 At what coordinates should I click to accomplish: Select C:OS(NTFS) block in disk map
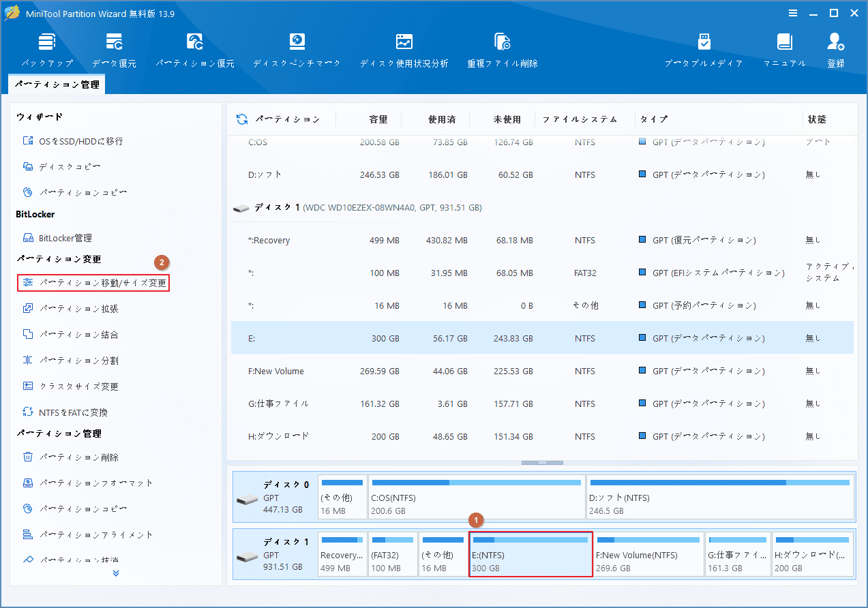pos(476,498)
